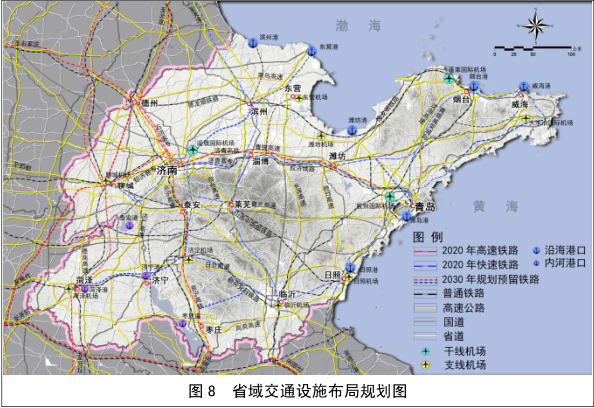
Task: Select the 日照港 anchor port icon
Action: [x=350, y=268]
